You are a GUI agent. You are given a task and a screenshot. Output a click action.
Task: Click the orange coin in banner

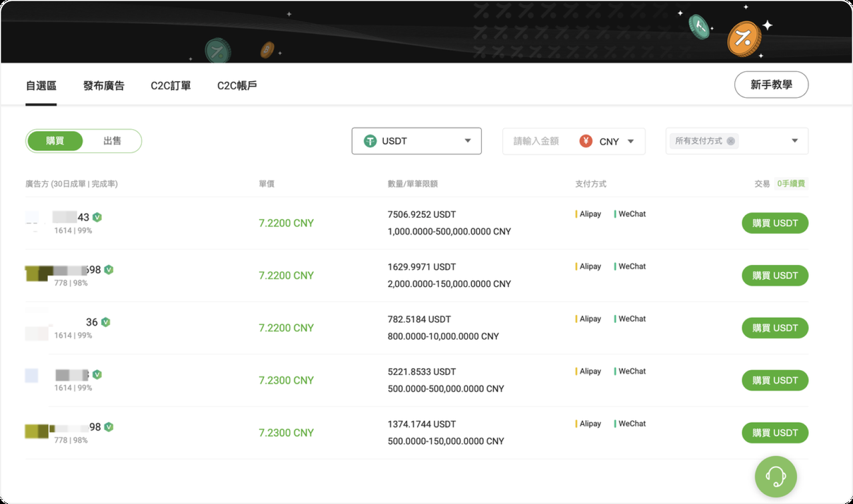pyautogui.click(x=743, y=37)
